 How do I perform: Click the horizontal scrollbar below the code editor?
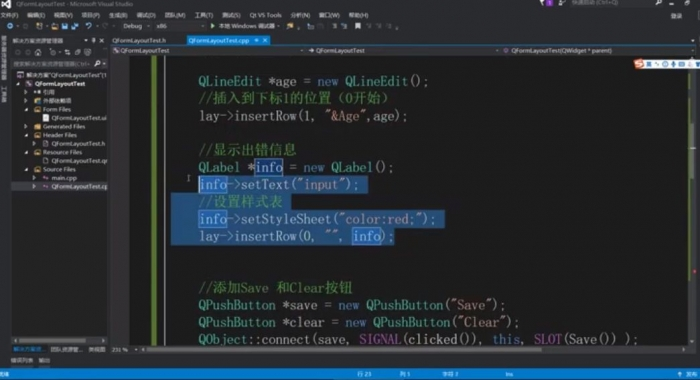point(344,350)
